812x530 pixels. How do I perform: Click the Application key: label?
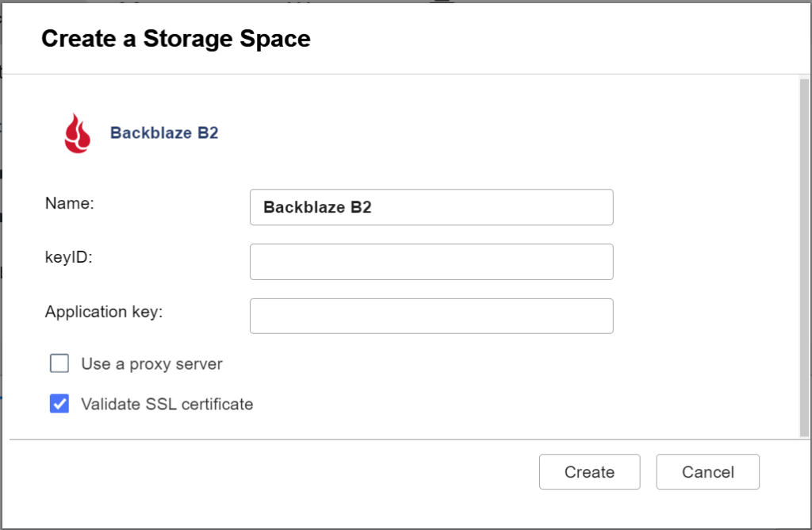104,312
